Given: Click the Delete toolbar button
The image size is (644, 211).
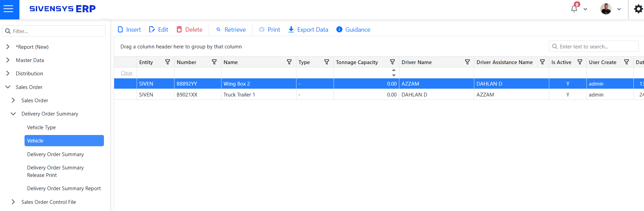Looking at the screenshot, I should (189, 30).
